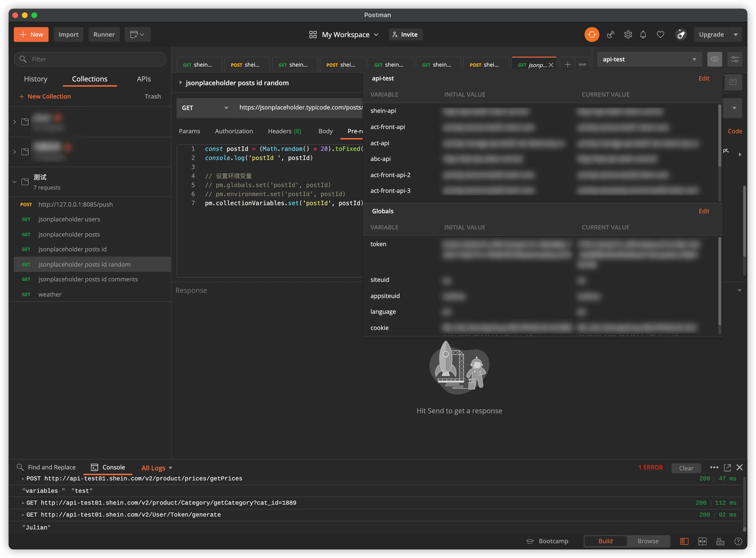
Task: Open the Runner
Action: coord(104,35)
